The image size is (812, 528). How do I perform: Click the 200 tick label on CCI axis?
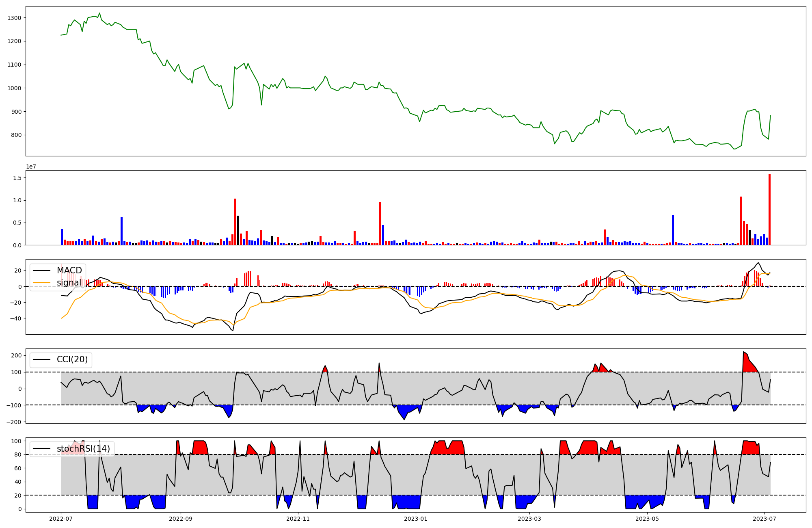(x=16, y=355)
